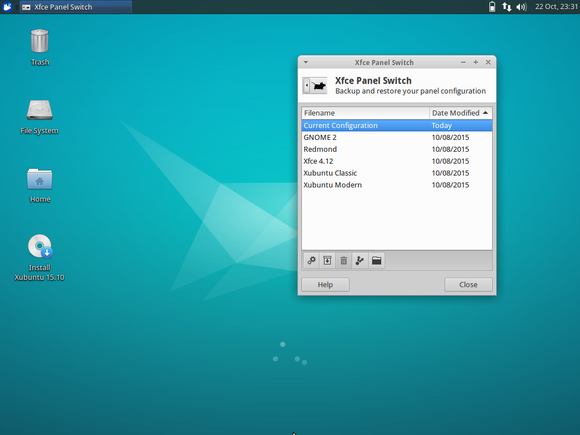Save configuration with the archive download icon
This screenshot has width=580, height=435.
point(327,261)
